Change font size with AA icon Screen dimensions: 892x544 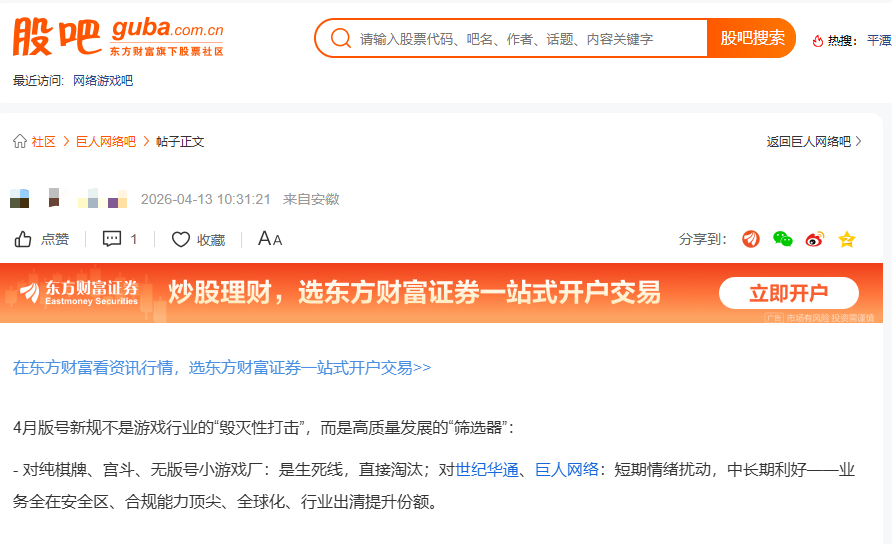click(x=270, y=239)
